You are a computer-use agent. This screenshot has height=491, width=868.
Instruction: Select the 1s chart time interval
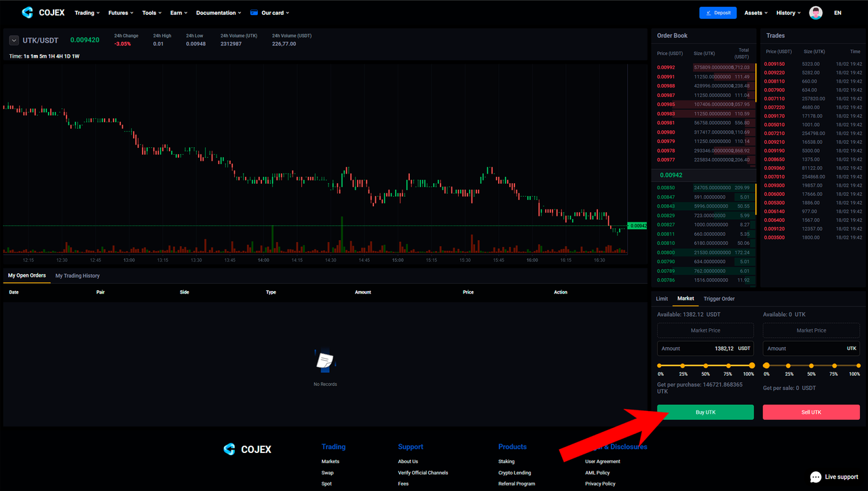point(26,56)
